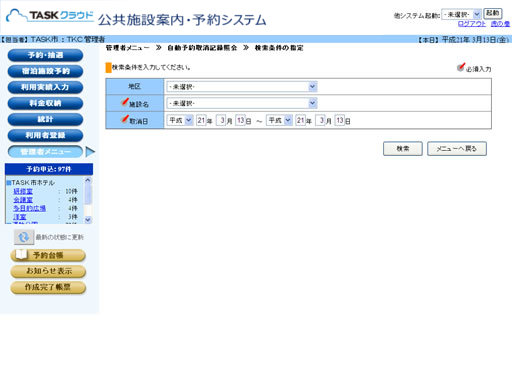Click the ログアウト link
The height and width of the screenshot is (384, 512).
pos(472,24)
